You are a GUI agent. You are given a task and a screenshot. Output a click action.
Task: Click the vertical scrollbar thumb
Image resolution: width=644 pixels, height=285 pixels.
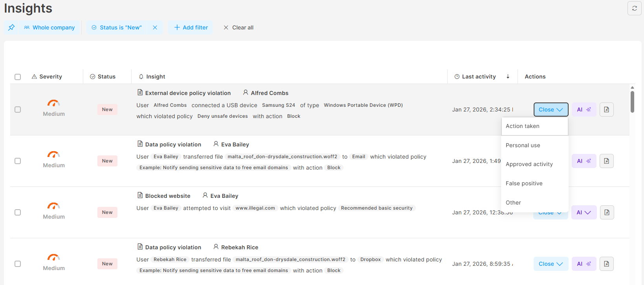[x=632, y=102]
